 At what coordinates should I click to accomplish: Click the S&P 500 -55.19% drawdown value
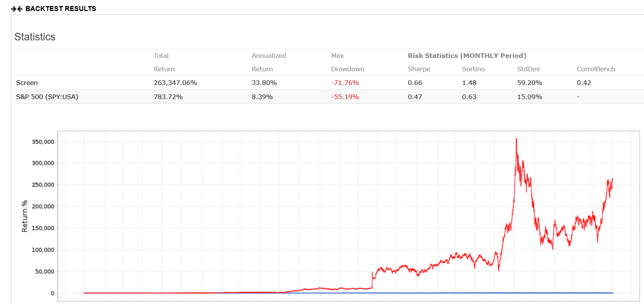coord(345,97)
